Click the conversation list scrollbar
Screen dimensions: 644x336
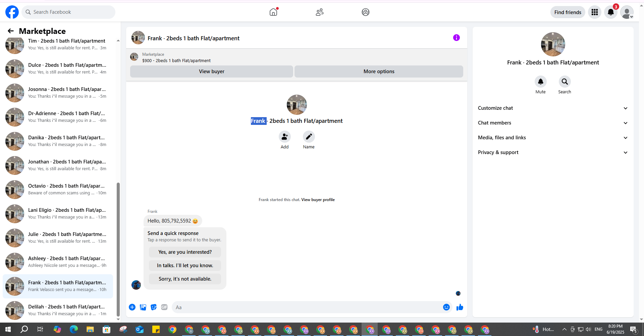(118, 249)
